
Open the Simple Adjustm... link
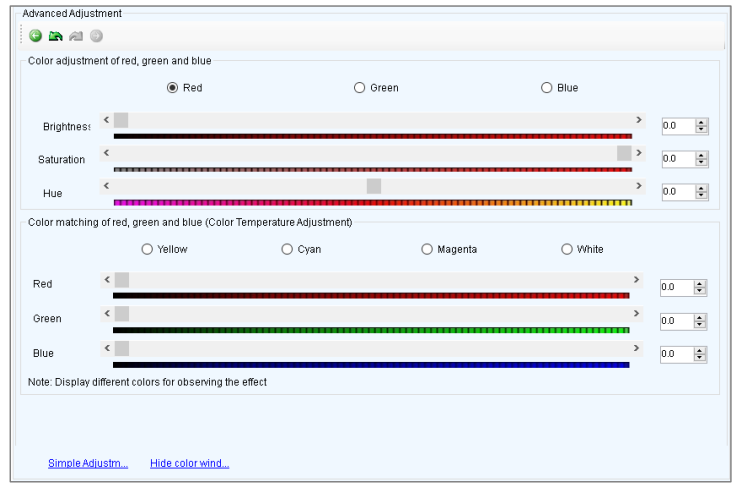pos(88,463)
